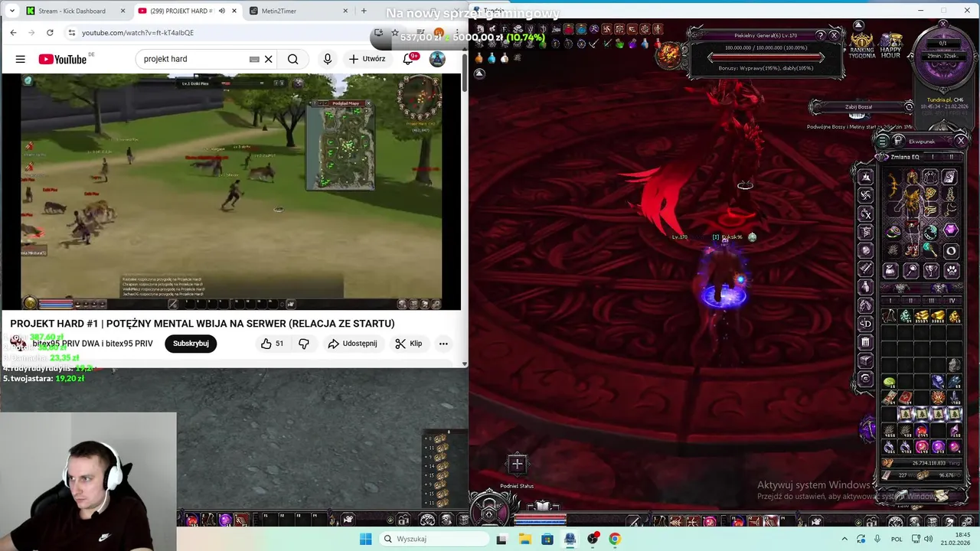Image resolution: width=980 pixels, height=551 pixels.
Task: Open the on-screen keyboard in search box
Action: coord(254,59)
